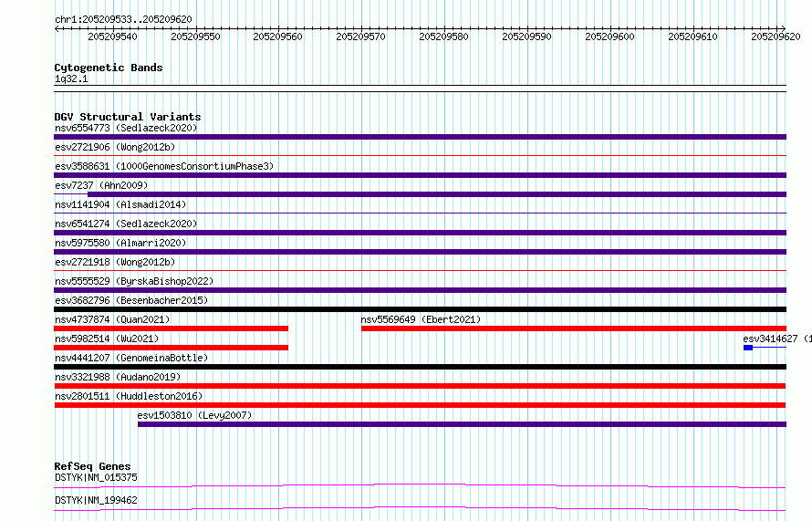Viewport: 812px width, 521px height.
Task: Click nsv5555529 (ByrskaBishop2022) variant label
Action: (134, 281)
